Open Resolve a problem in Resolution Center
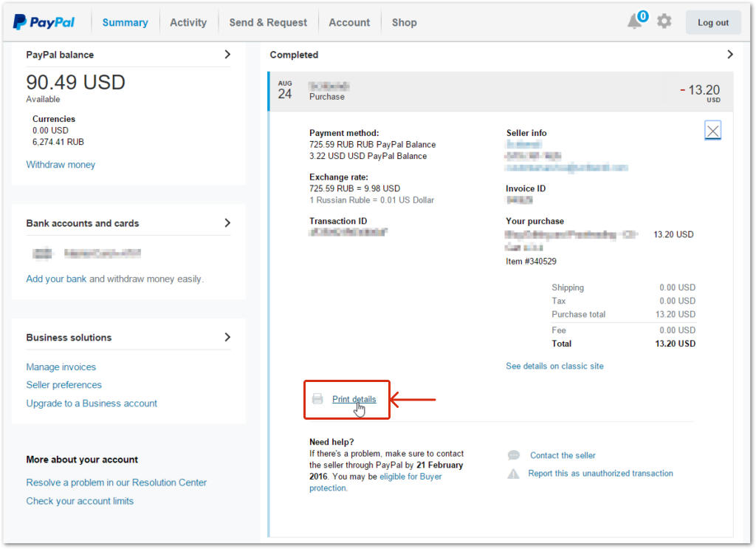The width and height of the screenshot is (756, 549). point(116,482)
